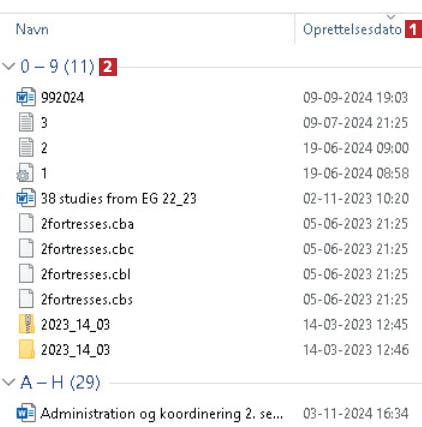Collapse the A – H (29) group
422x427 pixels.
click(9, 382)
